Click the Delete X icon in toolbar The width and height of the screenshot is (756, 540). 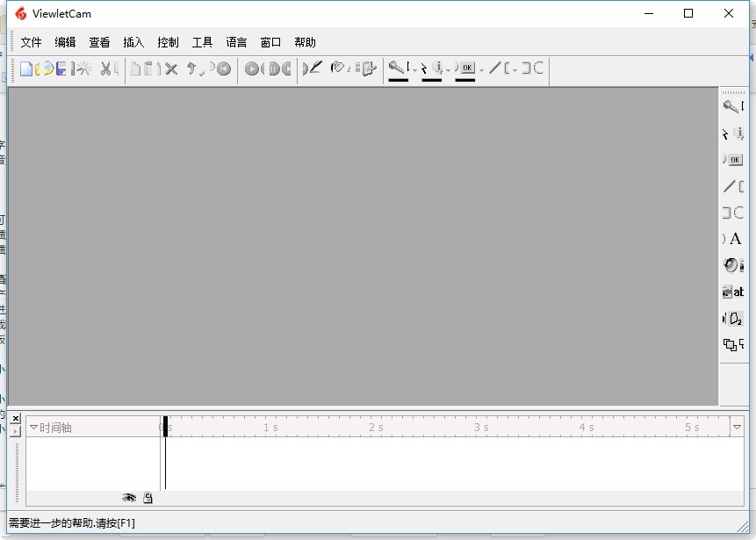[x=171, y=68]
